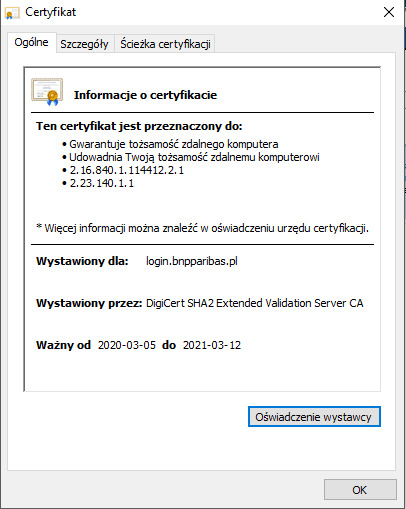Image resolution: width=406 pixels, height=509 pixels.
Task: Select the Ogólne tab
Action: [32, 42]
